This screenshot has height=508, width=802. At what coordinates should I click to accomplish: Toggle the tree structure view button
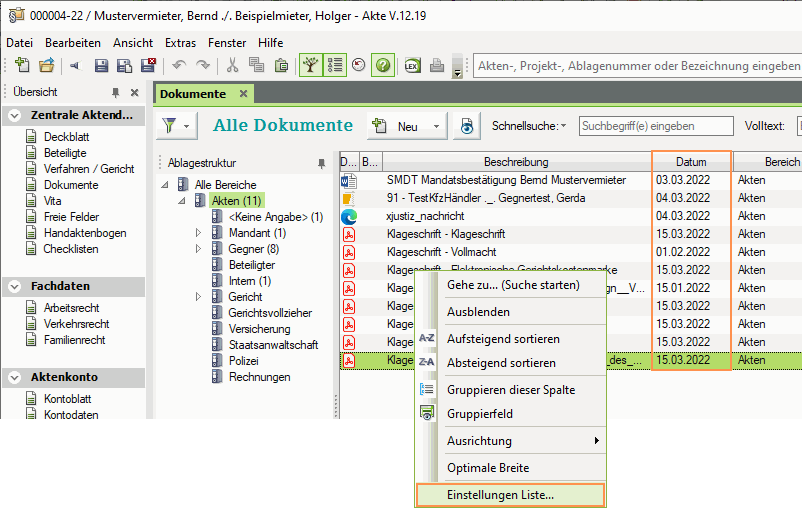[311, 66]
